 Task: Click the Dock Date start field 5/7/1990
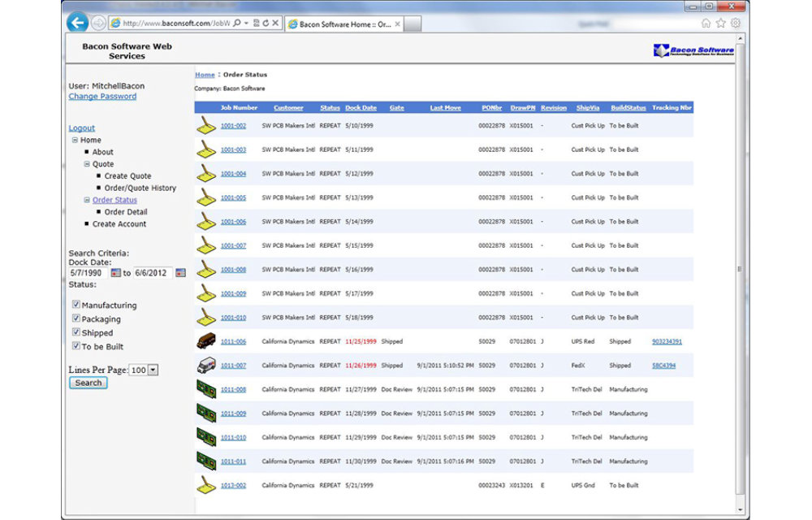click(x=88, y=273)
